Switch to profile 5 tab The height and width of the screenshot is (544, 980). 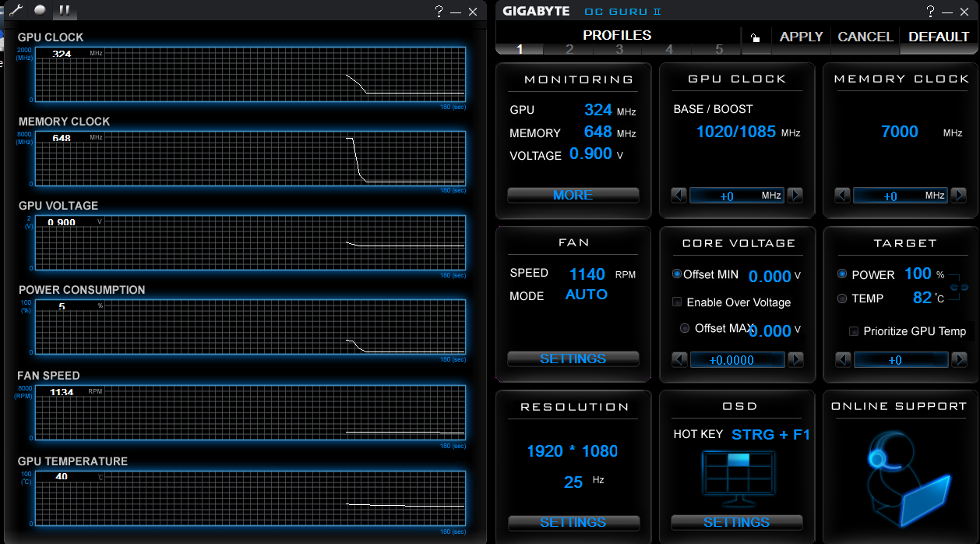click(x=718, y=49)
